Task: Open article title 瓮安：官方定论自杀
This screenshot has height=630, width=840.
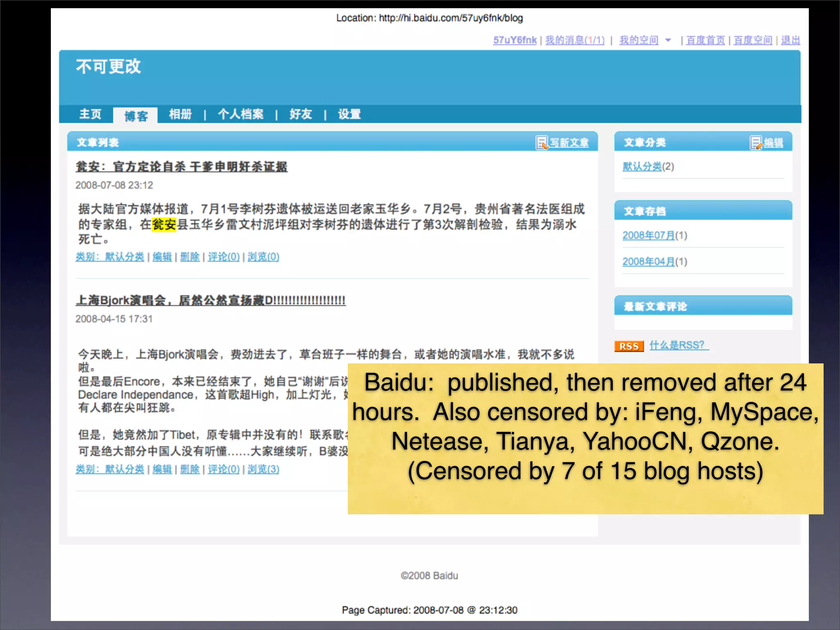Action: click(182, 167)
